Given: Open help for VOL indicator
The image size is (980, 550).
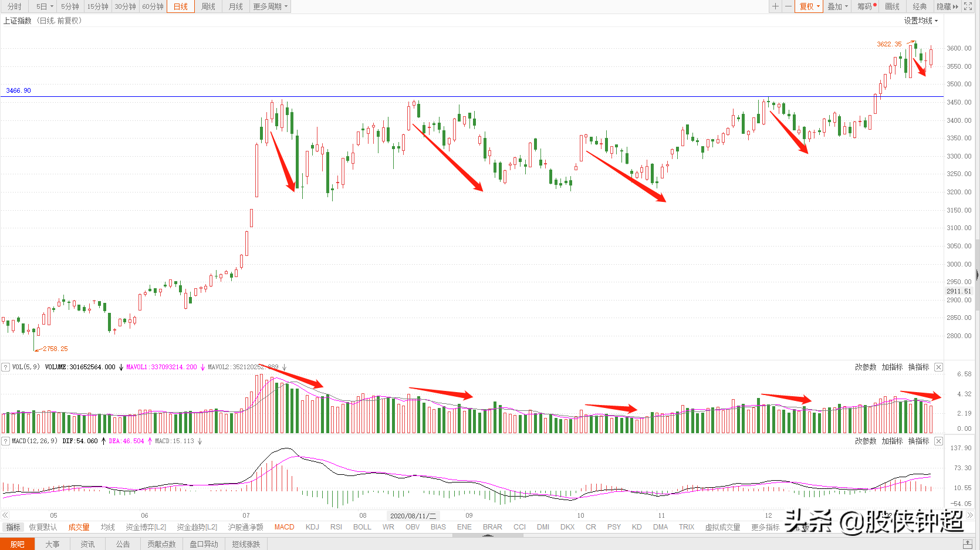Looking at the screenshot, I should [6, 367].
